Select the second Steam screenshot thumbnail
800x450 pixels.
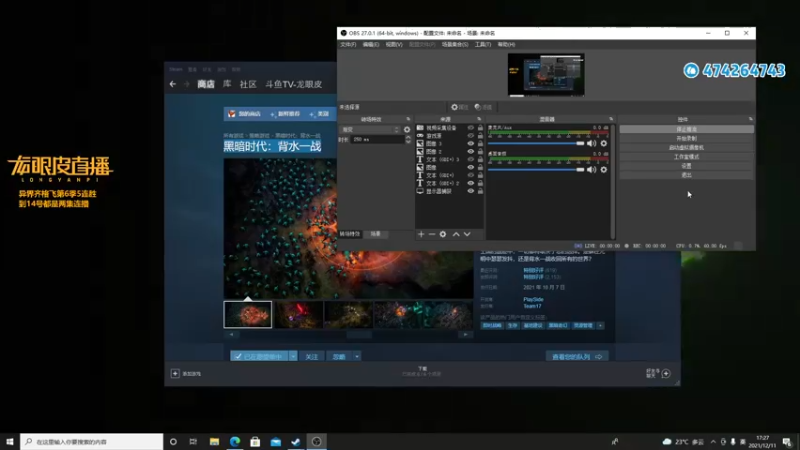(x=298, y=314)
